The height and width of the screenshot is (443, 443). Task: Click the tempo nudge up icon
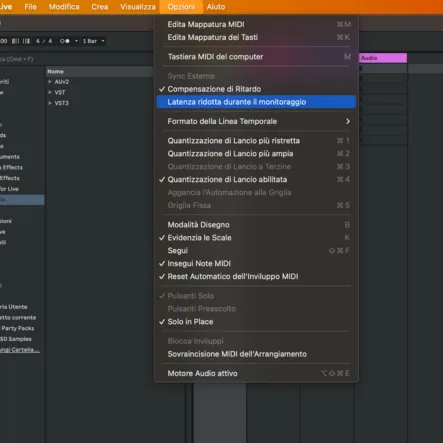coord(26,41)
